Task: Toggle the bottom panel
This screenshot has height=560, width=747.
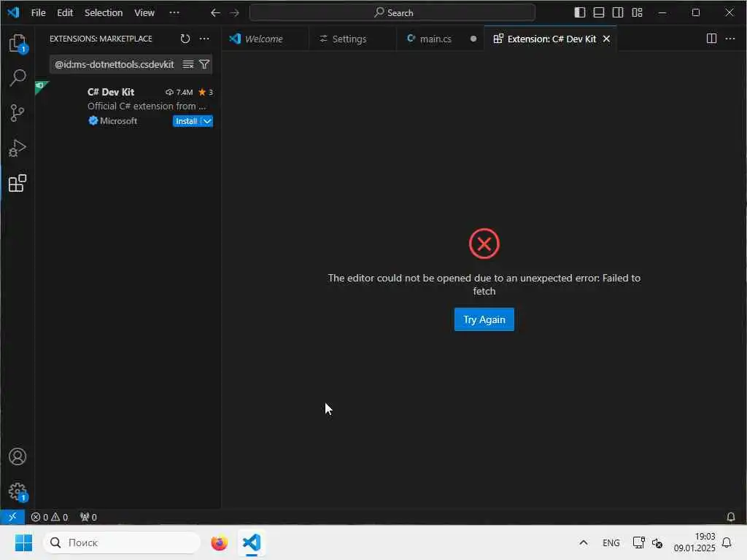Action: [x=599, y=13]
